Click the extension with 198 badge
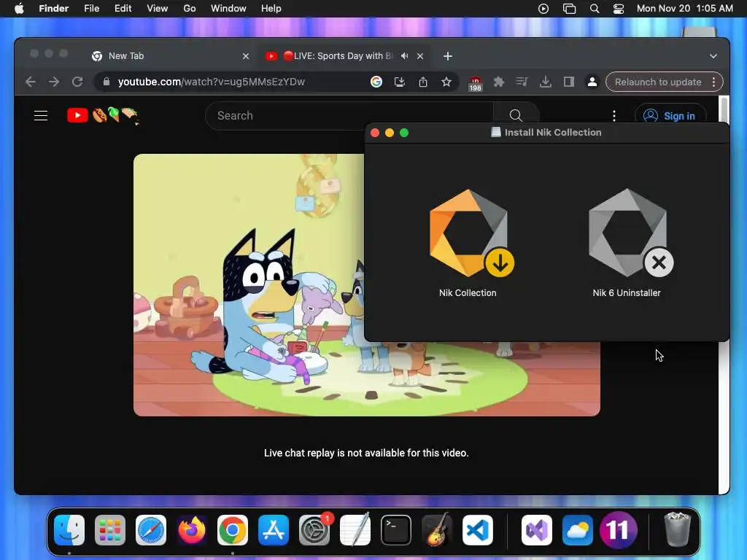The image size is (747, 560). pyautogui.click(x=475, y=83)
